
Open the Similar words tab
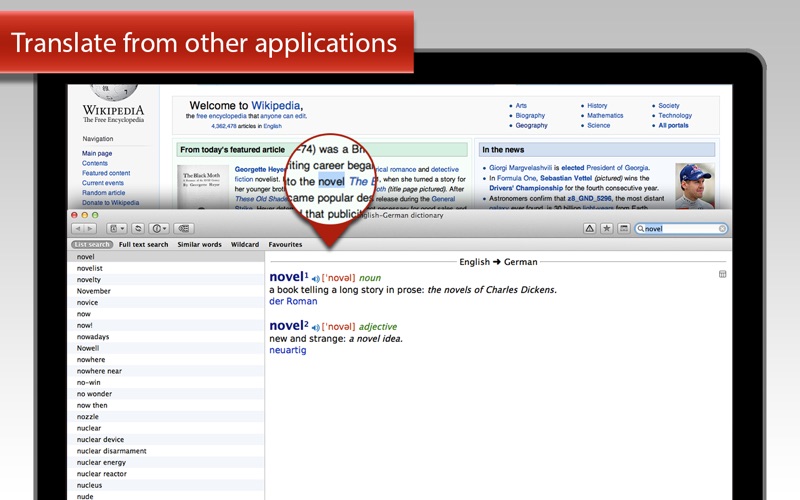point(199,244)
